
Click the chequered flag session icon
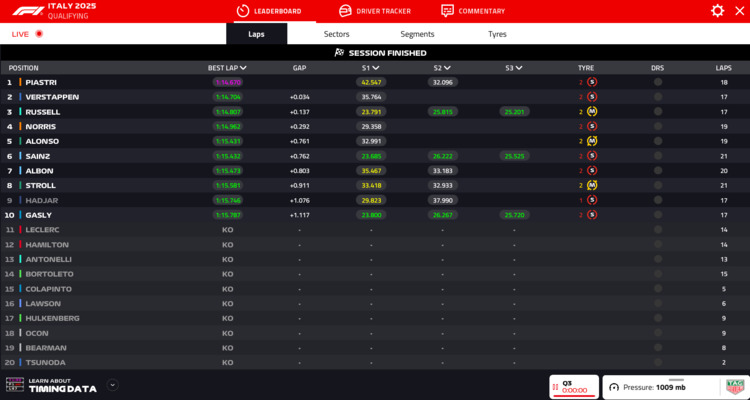(x=339, y=53)
